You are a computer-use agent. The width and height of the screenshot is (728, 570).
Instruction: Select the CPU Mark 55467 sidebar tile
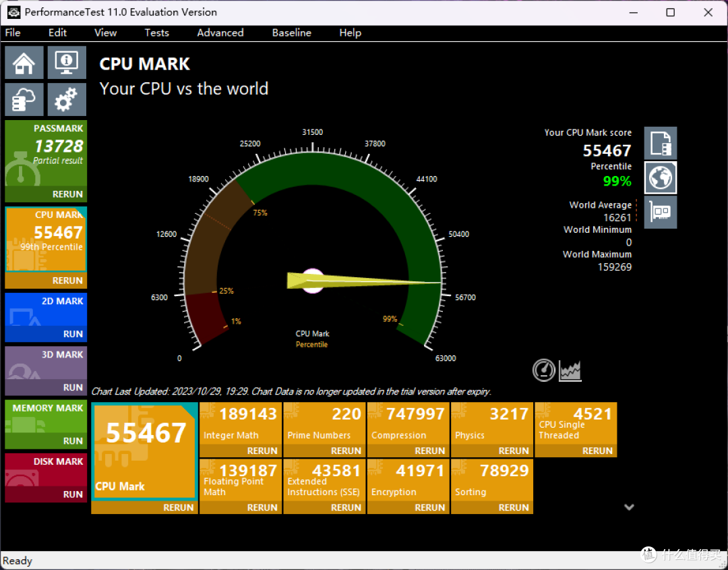[46, 239]
